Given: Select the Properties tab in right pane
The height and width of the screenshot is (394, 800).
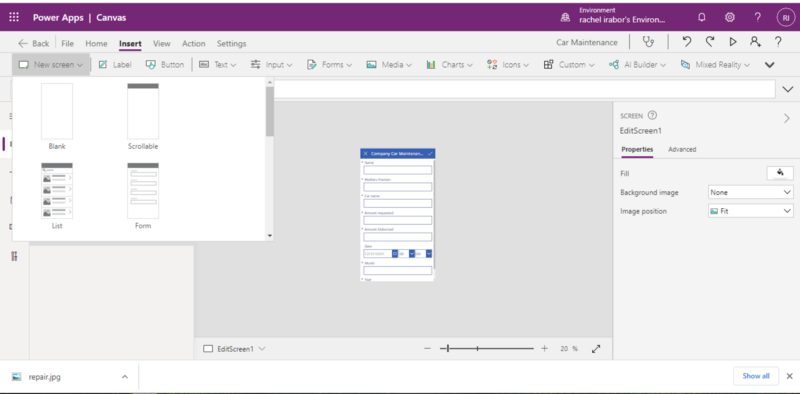Looking at the screenshot, I should pos(637,150).
